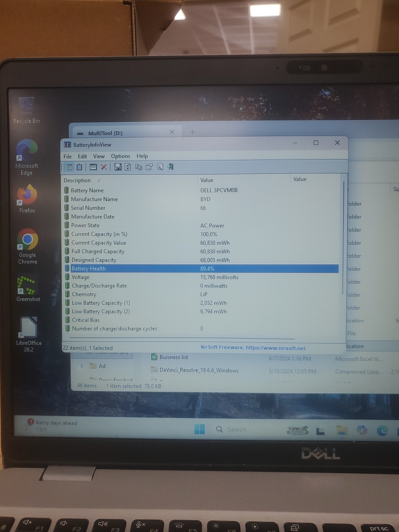Open battery log view from toolbar
Image resolution: width=399 pixels, height=532 pixels.
(79, 167)
